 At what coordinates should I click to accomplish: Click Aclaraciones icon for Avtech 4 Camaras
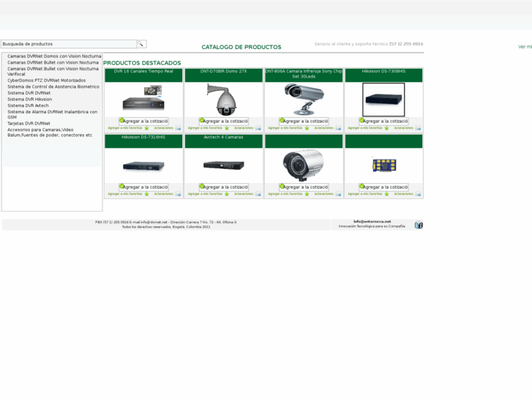click(x=258, y=194)
